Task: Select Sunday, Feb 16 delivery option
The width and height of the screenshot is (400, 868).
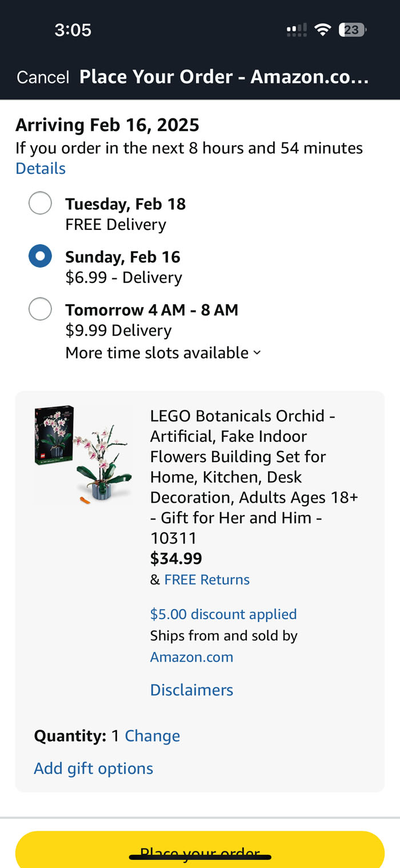Action: coord(40,257)
